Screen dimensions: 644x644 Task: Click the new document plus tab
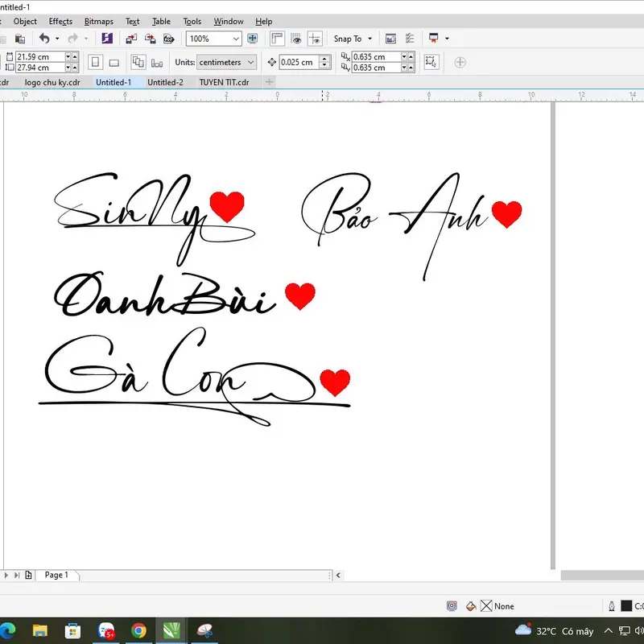[x=269, y=82]
